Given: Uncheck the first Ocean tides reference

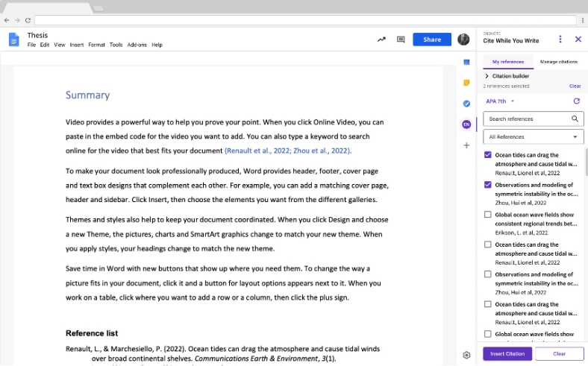Looking at the screenshot, I should [x=487, y=155].
